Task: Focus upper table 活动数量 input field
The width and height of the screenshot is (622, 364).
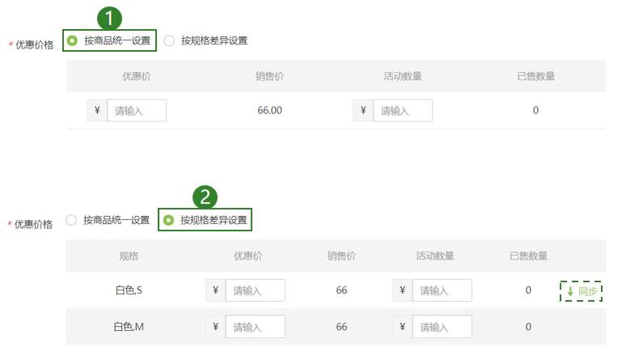Action: 403,110
